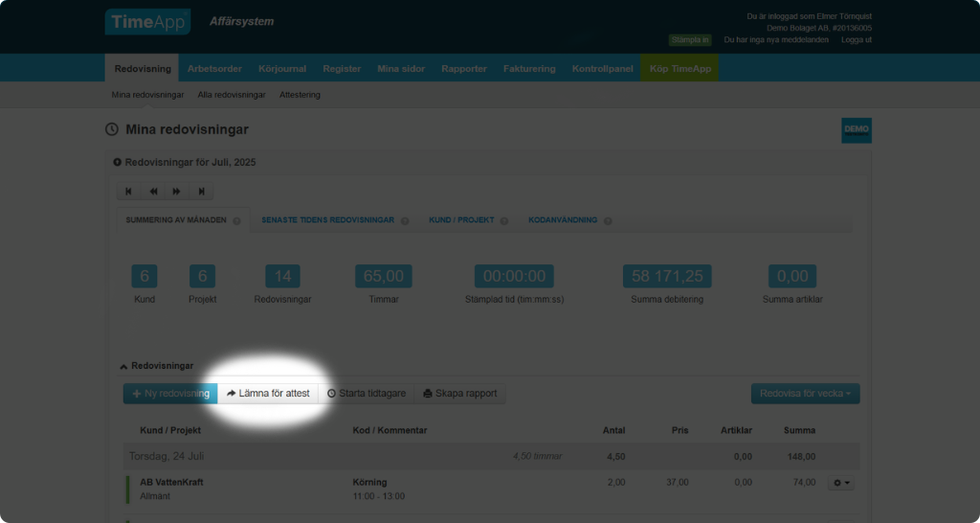Switch to Summering av månaden tab
The image size is (980, 523).
(x=176, y=220)
